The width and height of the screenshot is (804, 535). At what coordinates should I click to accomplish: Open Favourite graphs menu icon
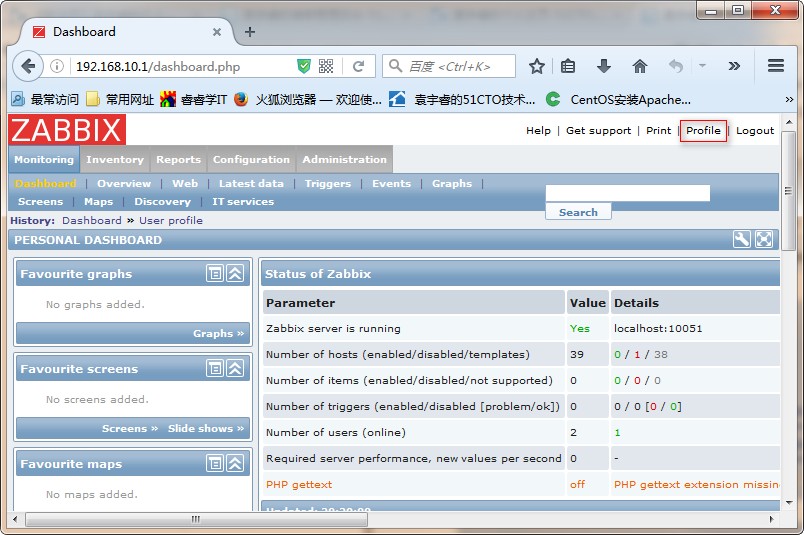point(215,273)
